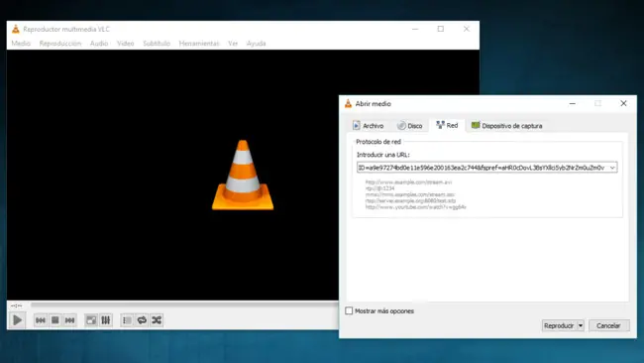The width and height of the screenshot is (644, 363).
Task: Open the Ver menu
Action: pos(233,44)
